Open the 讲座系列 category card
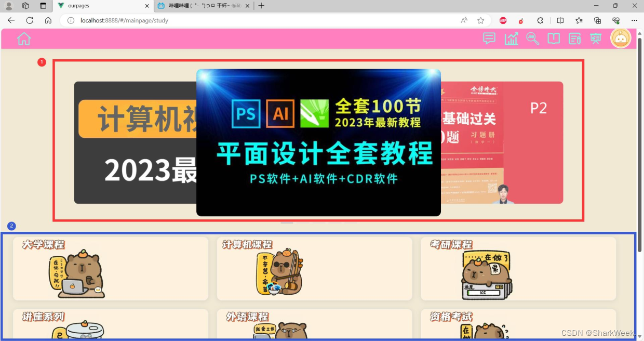644x341 pixels. click(x=111, y=324)
